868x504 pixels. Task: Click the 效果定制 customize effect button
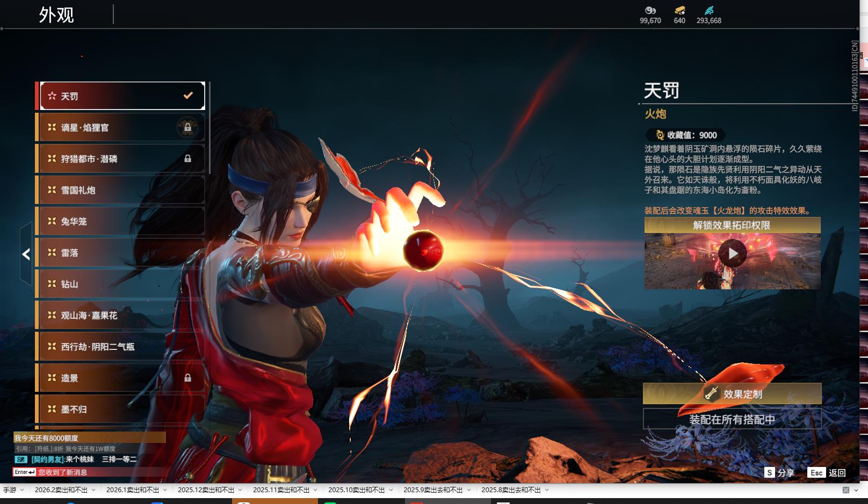(732, 394)
